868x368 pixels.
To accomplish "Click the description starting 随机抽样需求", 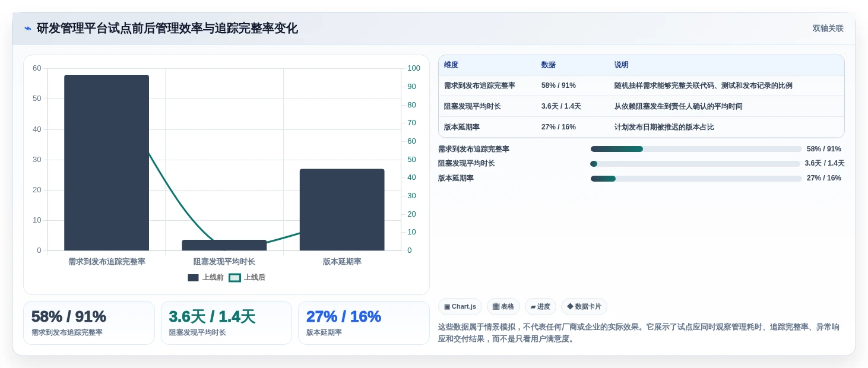I will click(x=703, y=85).
